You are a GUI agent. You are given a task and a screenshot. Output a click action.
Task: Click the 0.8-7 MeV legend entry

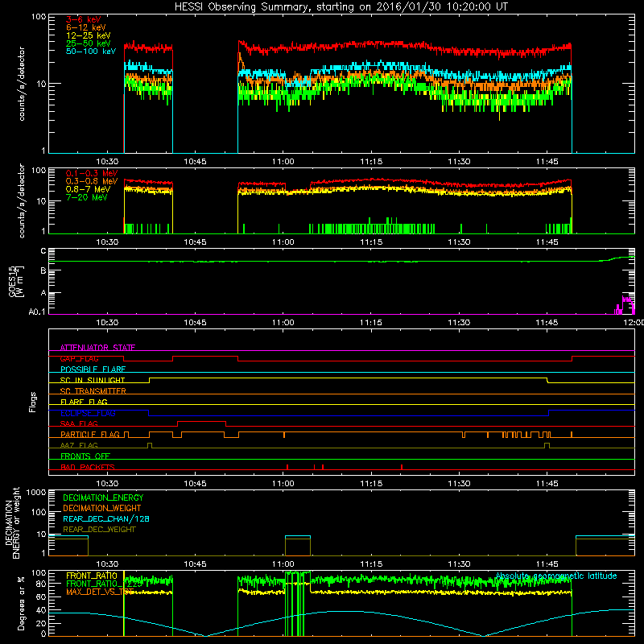point(89,189)
